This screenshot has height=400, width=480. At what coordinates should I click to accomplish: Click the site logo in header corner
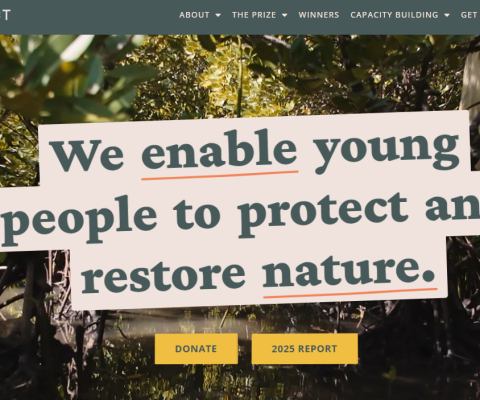5,15
